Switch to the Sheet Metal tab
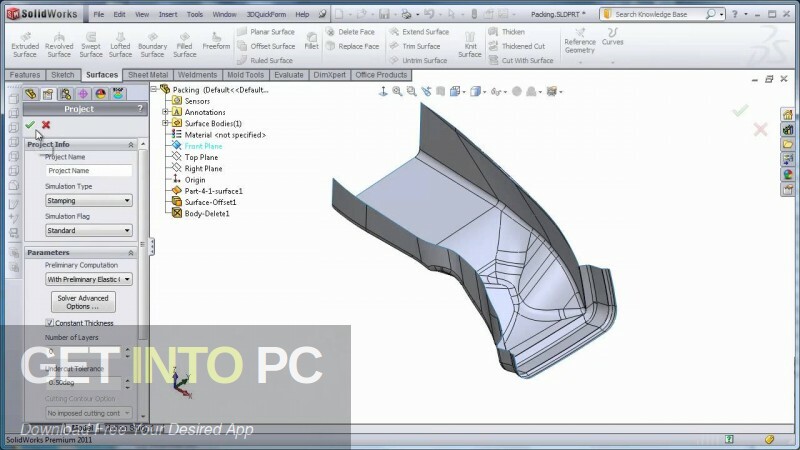800x450 pixels. (148, 75)
